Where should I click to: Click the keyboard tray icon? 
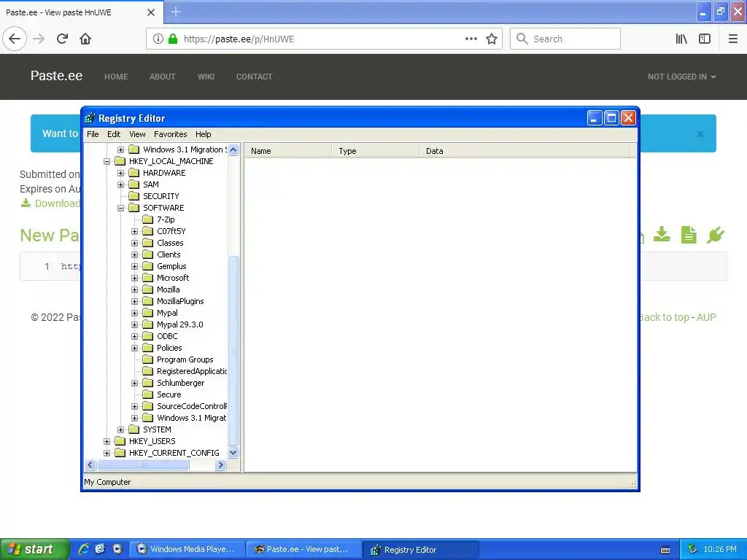click(665, 550)
